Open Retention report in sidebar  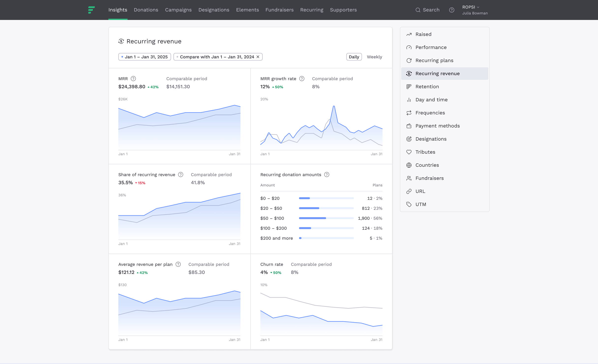[x=427, y=87]
